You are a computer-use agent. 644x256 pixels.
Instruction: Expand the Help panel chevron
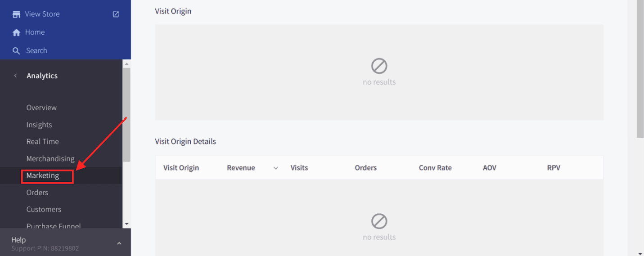(x=119, y=243)
